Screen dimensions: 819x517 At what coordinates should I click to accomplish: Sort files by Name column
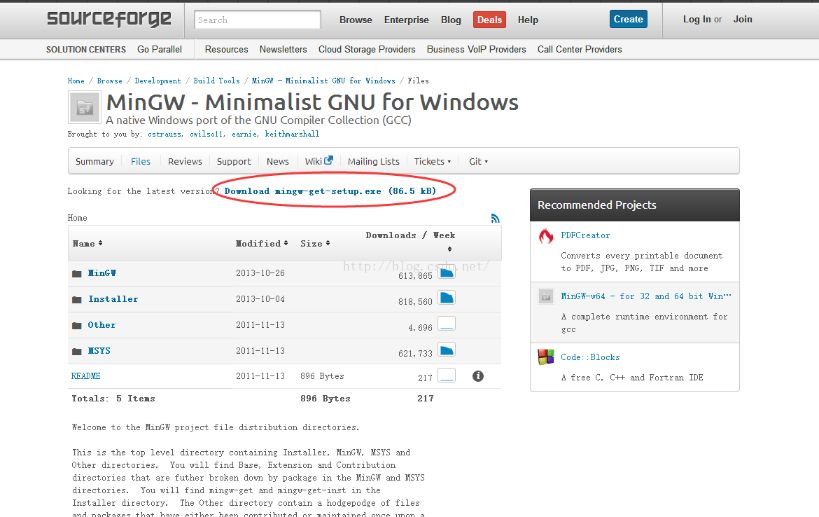tap(87, 243)
